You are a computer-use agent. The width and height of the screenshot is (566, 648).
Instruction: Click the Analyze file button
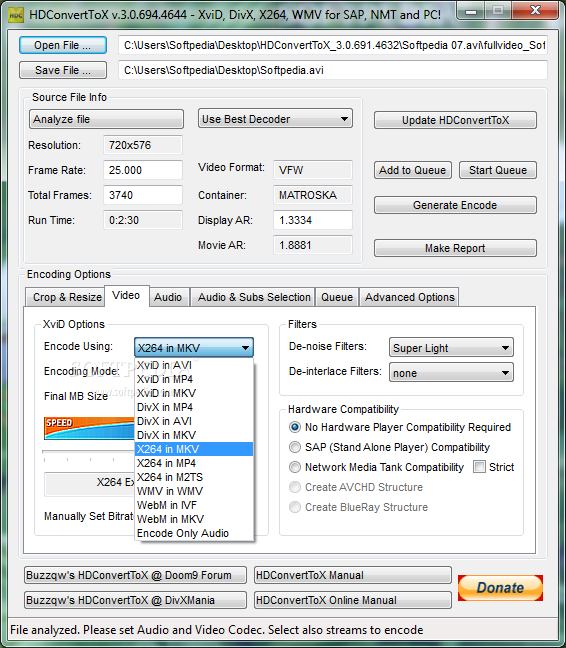(106, 119)
